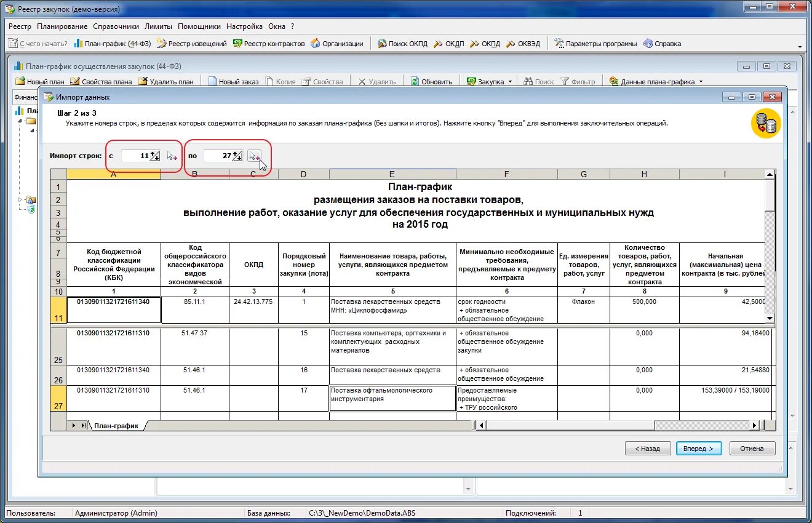Click spin control of end row value 27

237,156
